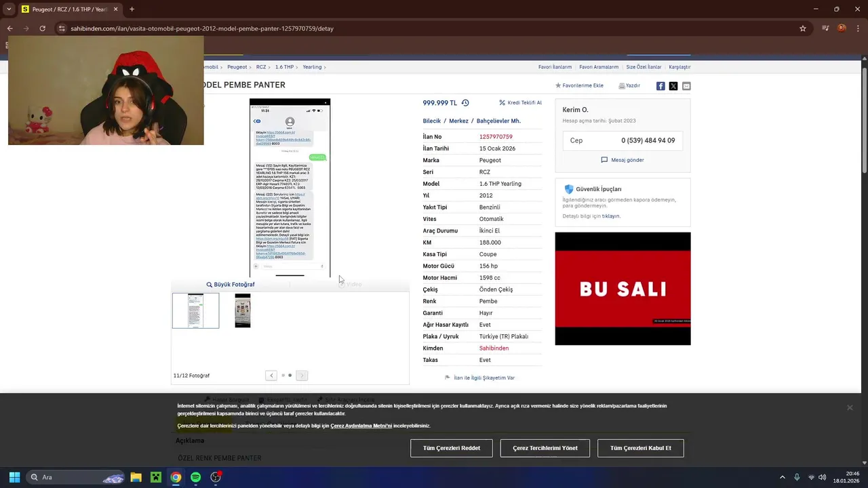Open Chrome three-dot menu
The image size is (868, 488).
click(x=859, y=28)
